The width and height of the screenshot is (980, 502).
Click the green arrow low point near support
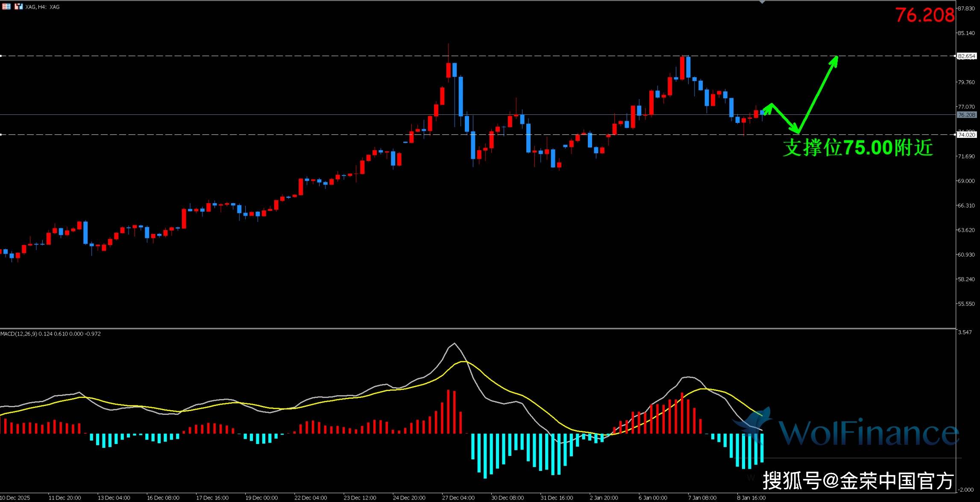(798, 131)
